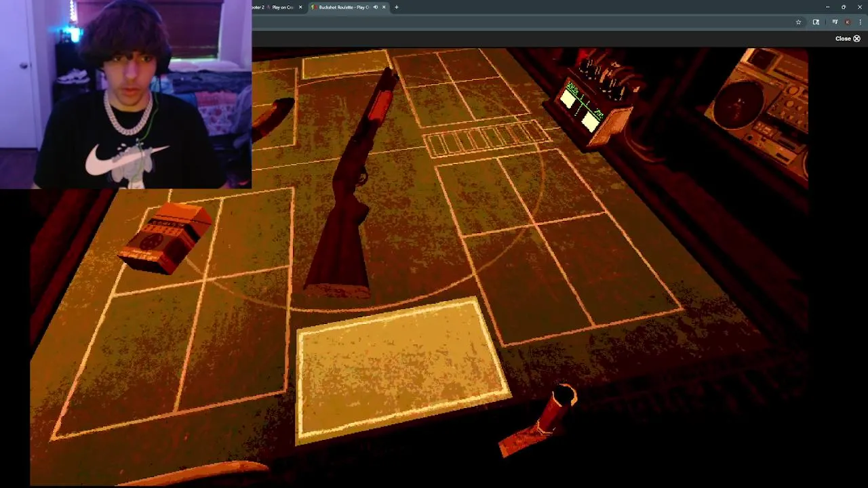The width and height of the screenshot is (868, 488).
Task: Mute audio on Buckshot Roulette tab
Action: point(376,7)
